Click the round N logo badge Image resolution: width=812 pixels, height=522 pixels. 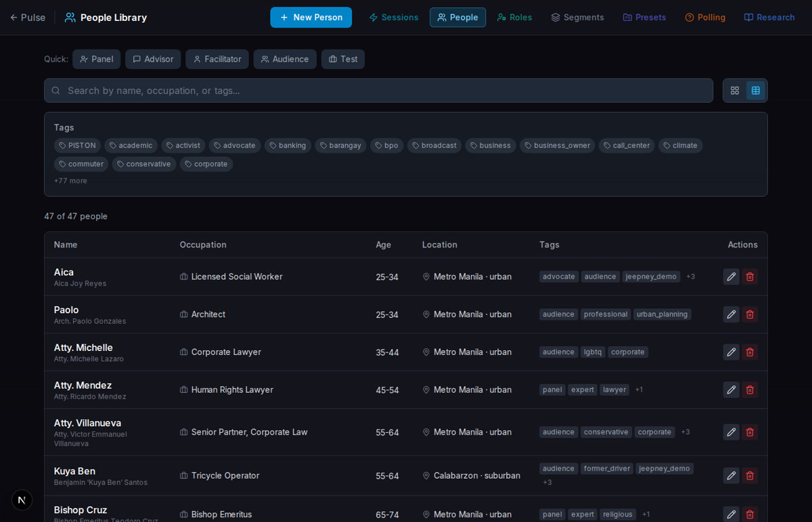(x=22, y=500)
